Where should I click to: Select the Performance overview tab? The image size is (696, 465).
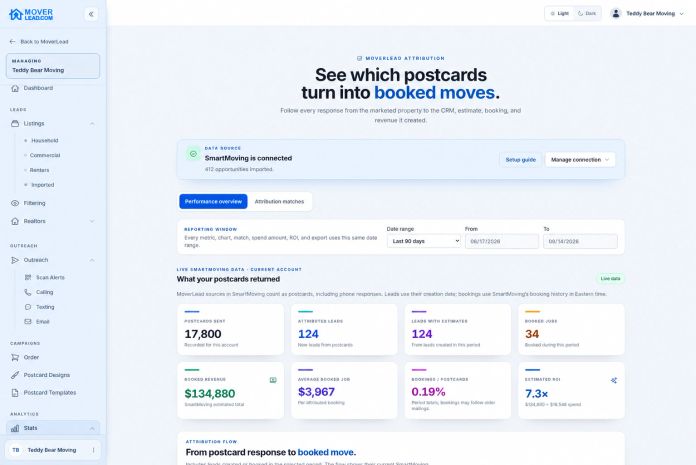point(213,201)
